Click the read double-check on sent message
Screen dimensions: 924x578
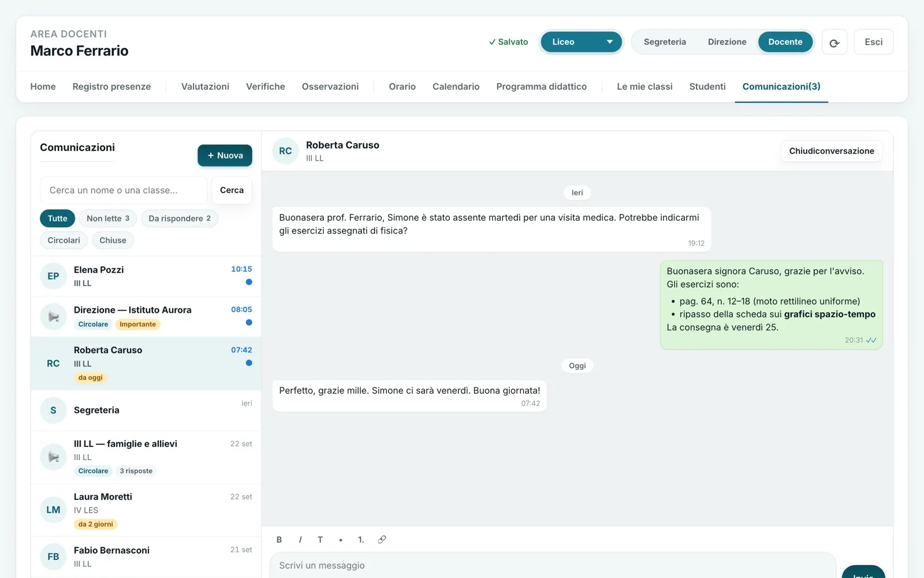(x=871, y=340)
